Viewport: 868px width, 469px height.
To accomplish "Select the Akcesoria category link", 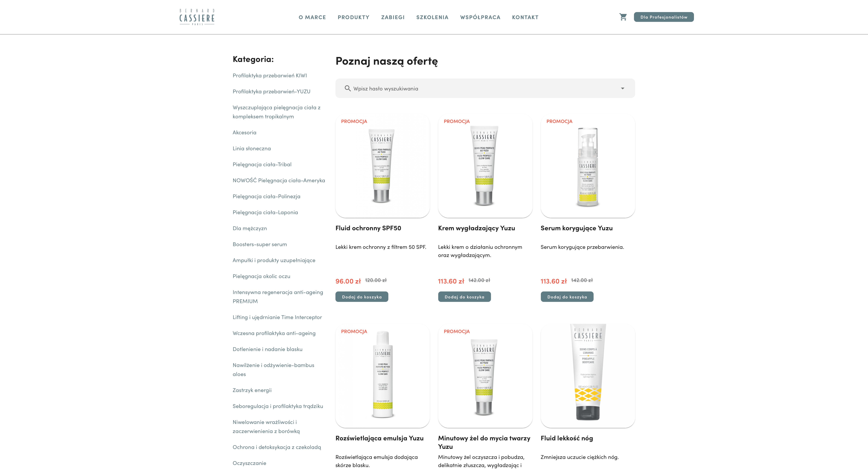I will 244,132.
